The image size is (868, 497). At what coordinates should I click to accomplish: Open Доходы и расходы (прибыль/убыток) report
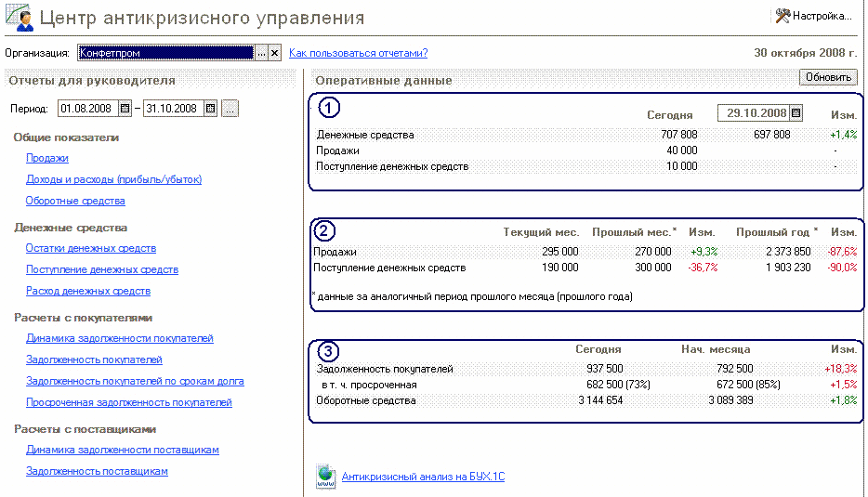point(113,179)
